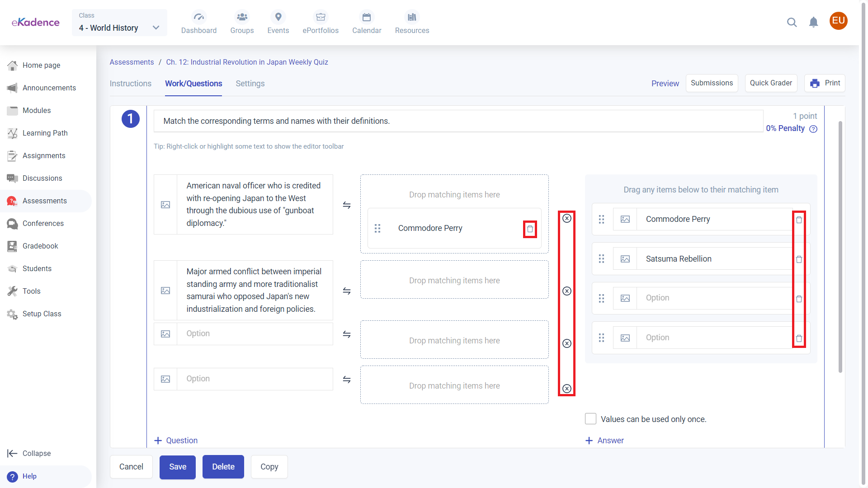This screenshot has width=868, height=488.
Task: Enable 'Values can be used only once'
Action: (590, 419)
